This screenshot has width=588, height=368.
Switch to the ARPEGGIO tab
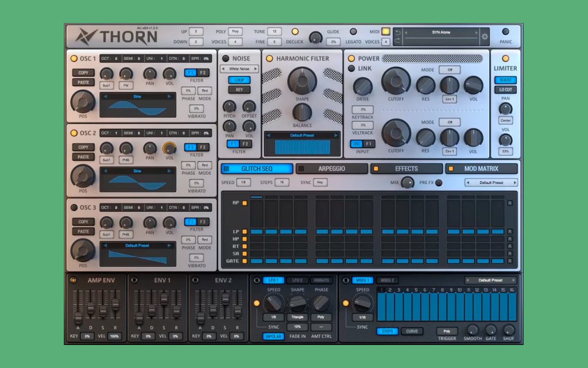pyautogui.click(x=332, y=168)
